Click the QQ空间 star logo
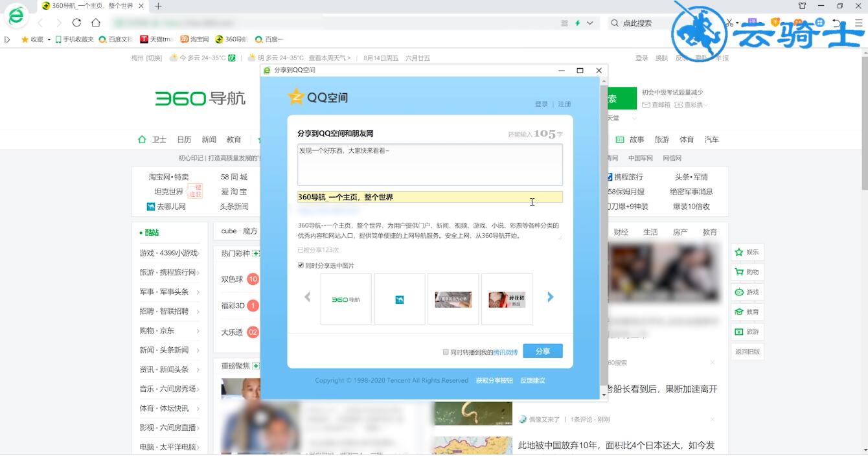The height and width of the screenshot is (456, 868). 296,97
